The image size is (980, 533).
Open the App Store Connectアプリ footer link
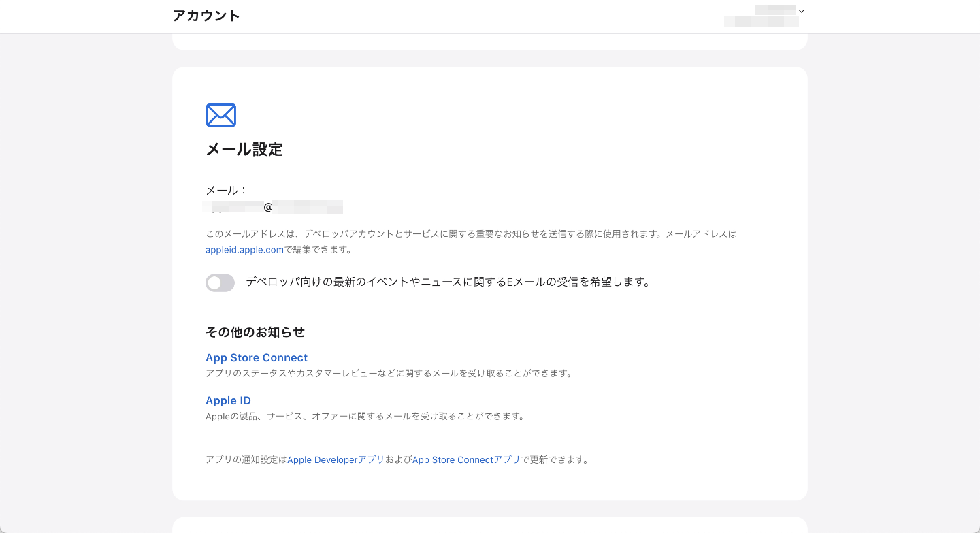click(466, 459)
